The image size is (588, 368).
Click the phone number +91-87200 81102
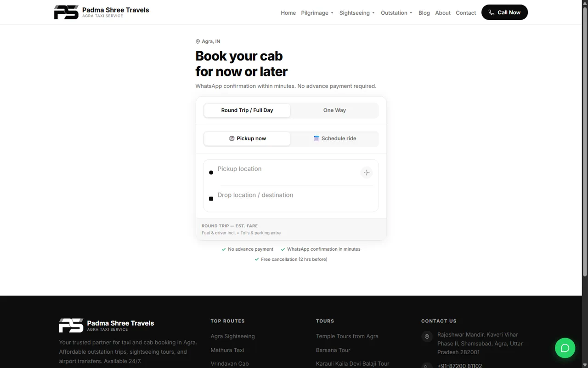pos(459,366)
